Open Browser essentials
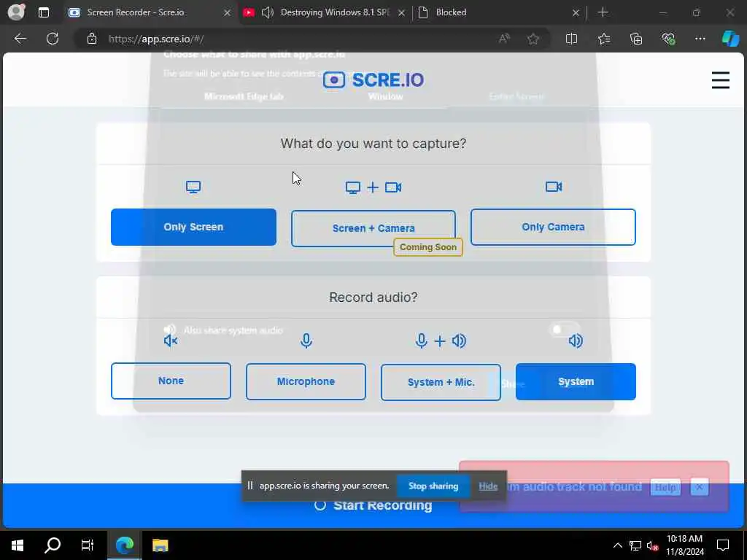 (668, 39)
